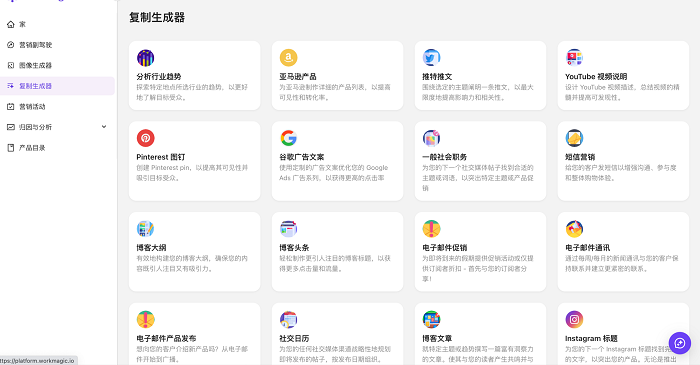This screenshot has width=700, height=365.
Task: Open the 电子邮件促销 card
Action: pyautogui.click(x=480, y=252)
